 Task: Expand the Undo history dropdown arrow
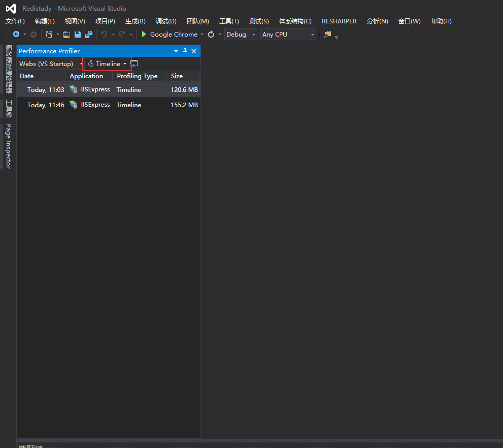[113, 35]
